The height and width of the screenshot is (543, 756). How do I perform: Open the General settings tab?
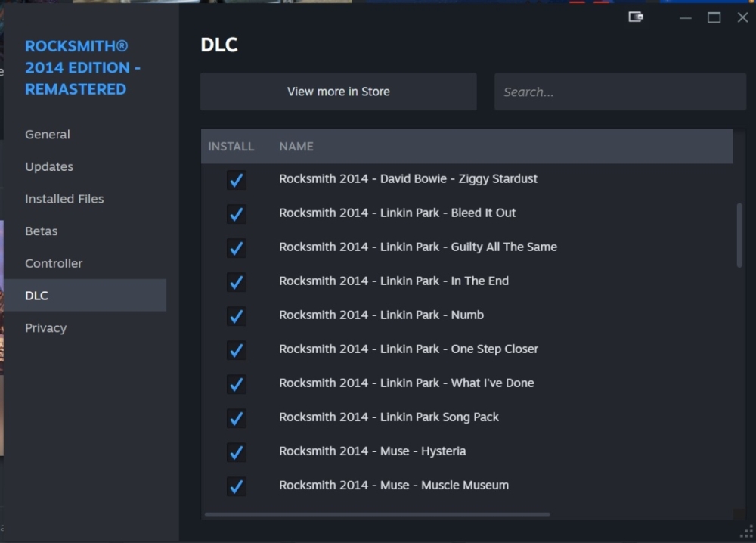(x=48, y=135)
